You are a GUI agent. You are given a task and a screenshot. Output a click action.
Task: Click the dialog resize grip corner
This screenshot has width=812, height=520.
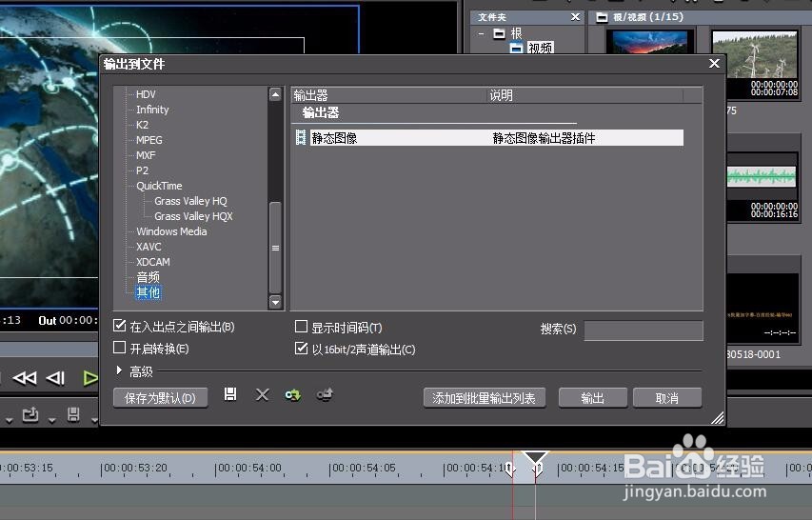pos(718,418)
